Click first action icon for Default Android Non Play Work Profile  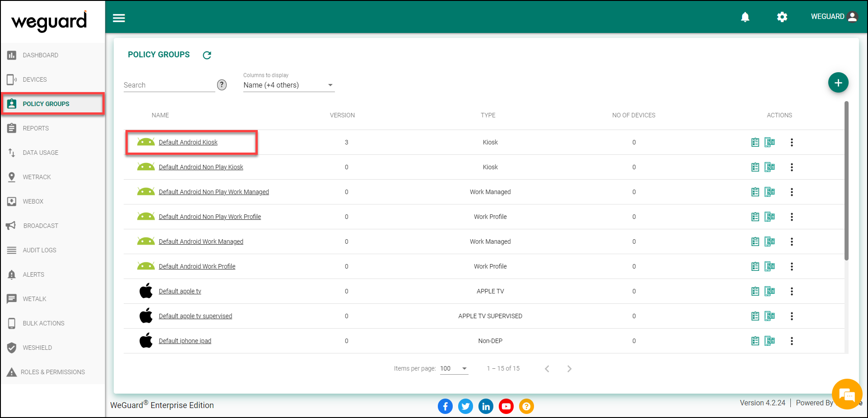[x=755, y=217]
